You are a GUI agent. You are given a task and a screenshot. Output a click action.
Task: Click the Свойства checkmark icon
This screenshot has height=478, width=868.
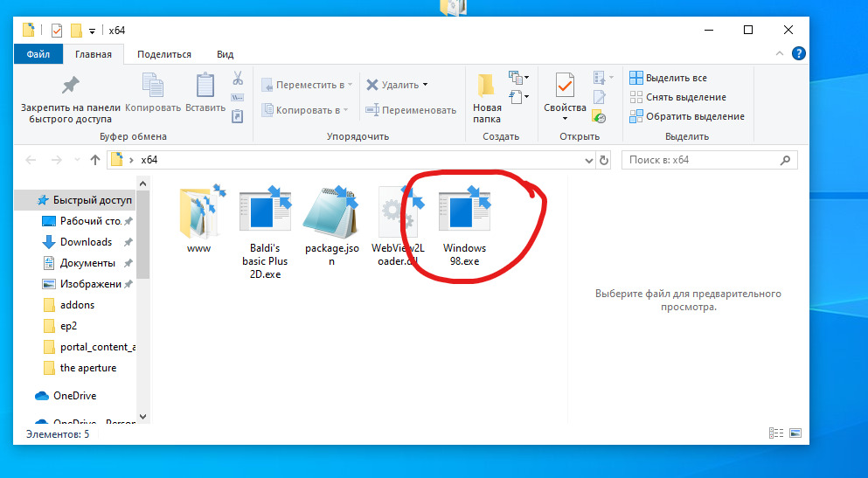(565, 86)
